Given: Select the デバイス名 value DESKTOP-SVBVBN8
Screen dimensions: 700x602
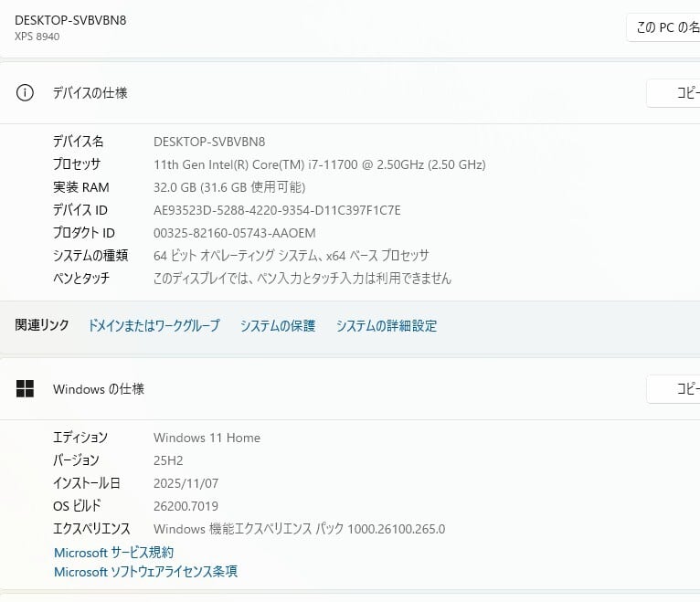Looking at the screenshot, I should [209, 142].
